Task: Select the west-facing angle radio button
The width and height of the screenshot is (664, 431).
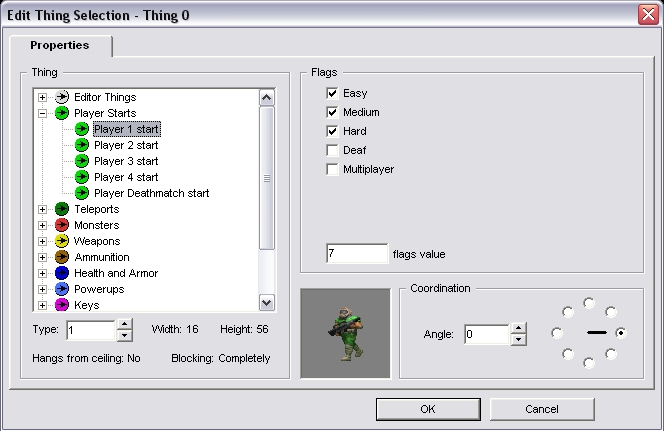Action: pyautogui.click(x=557, y=333)
